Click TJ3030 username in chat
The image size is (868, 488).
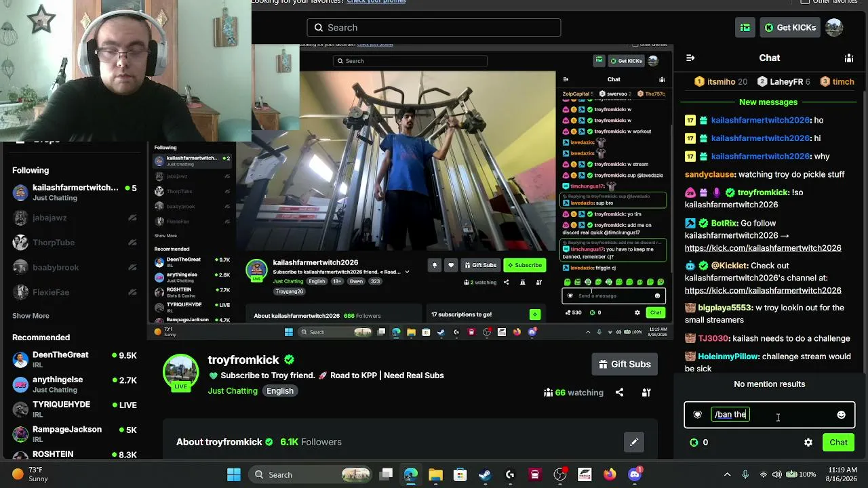(x=712, y=338)
